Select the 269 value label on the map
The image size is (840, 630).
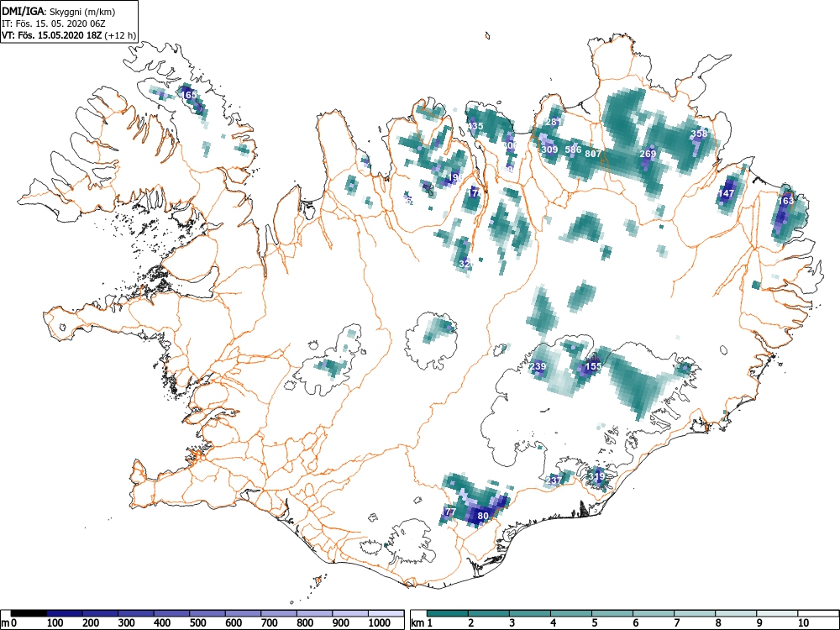[x=648, y=154]
